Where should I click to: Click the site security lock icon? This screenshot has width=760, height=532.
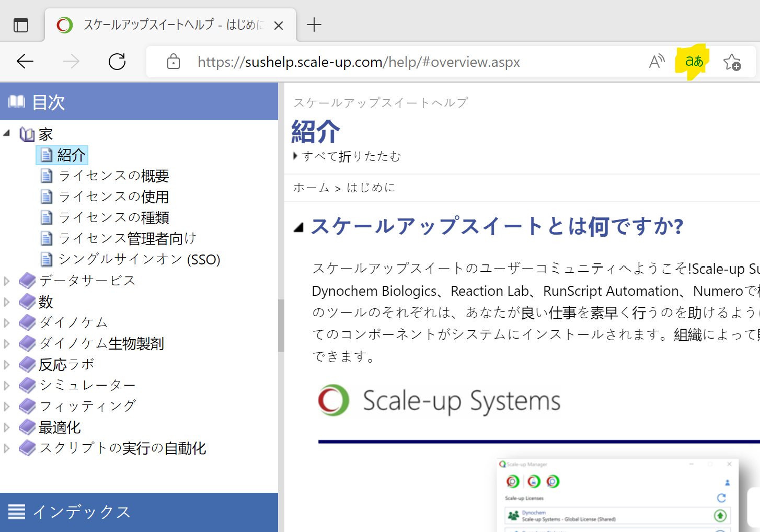(x=173, y=62)
